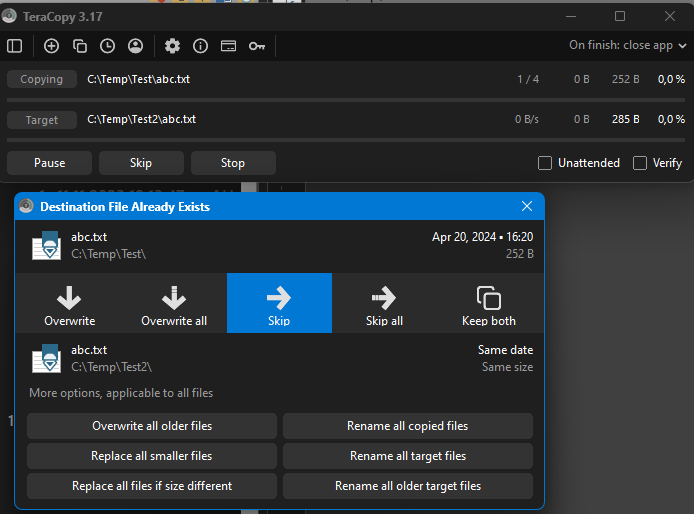694x514 pixels.
Task: Click the info circle icon
Action: coord(201,46)
